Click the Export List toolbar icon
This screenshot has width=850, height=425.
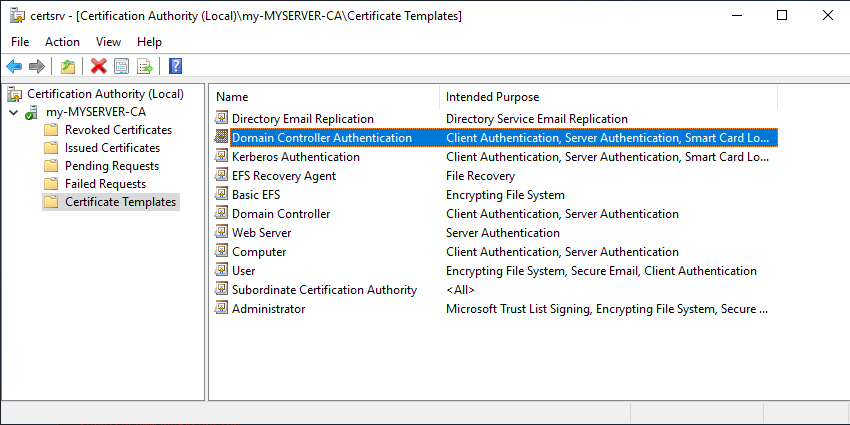[144, 66]
